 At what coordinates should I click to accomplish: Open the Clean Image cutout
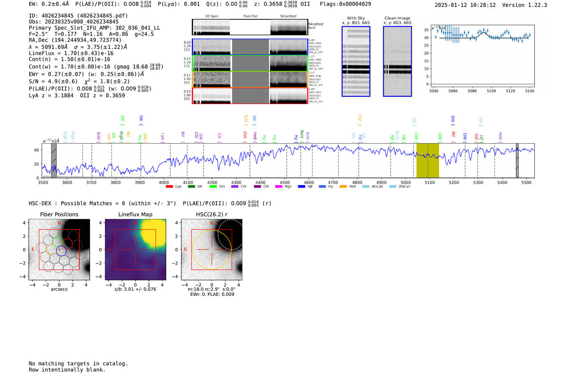[397, 61]
